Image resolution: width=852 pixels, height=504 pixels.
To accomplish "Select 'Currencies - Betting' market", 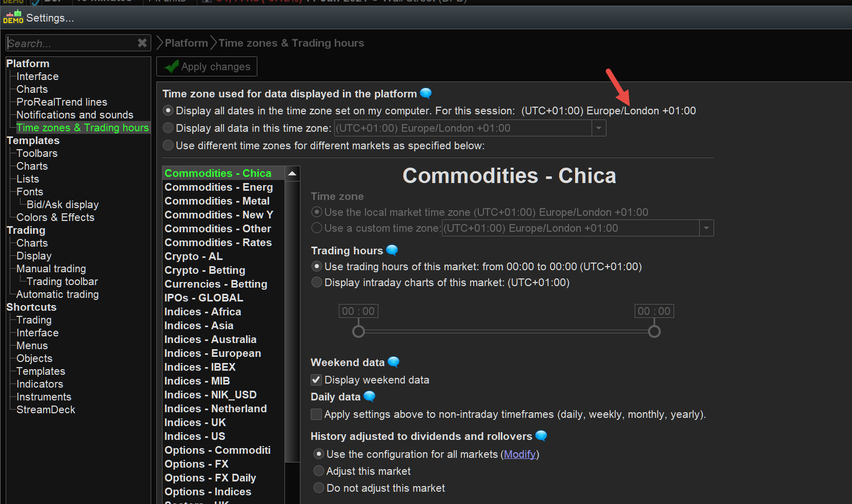I will (x=224, y=284).
